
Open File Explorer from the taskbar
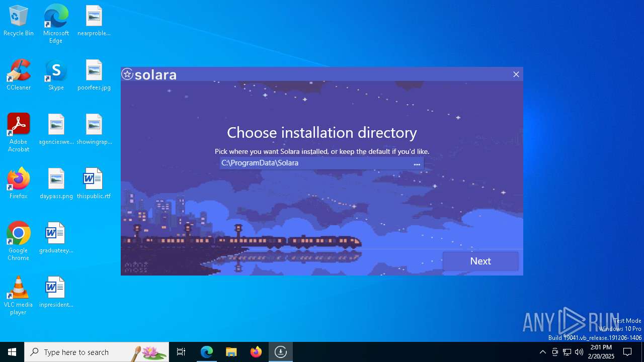coord(231,352)
